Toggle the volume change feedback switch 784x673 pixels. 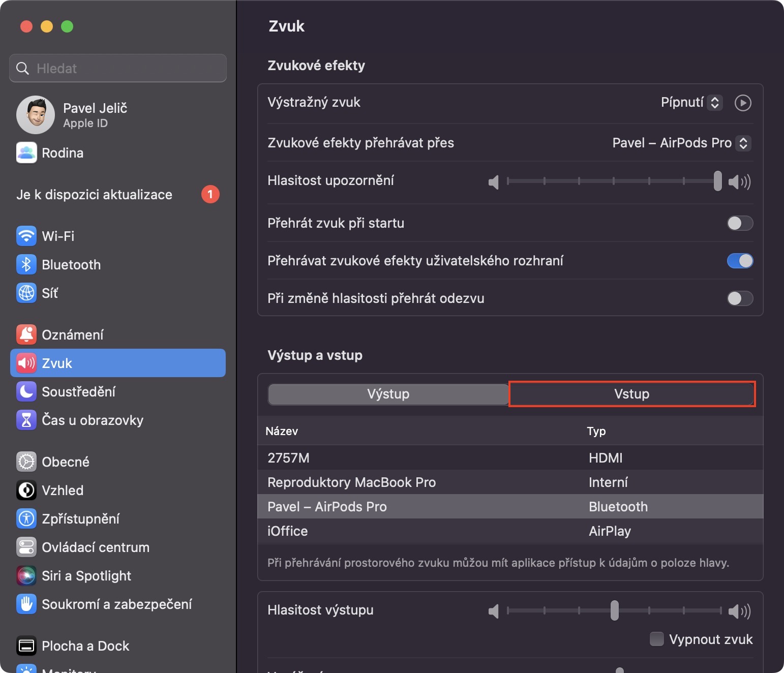tap(740, 298)
